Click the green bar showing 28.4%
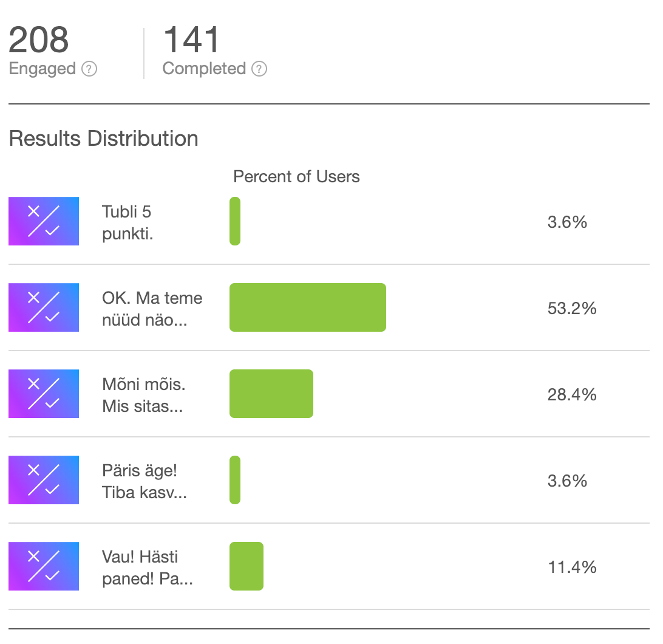The image size is (663, 644). (271, 394)
